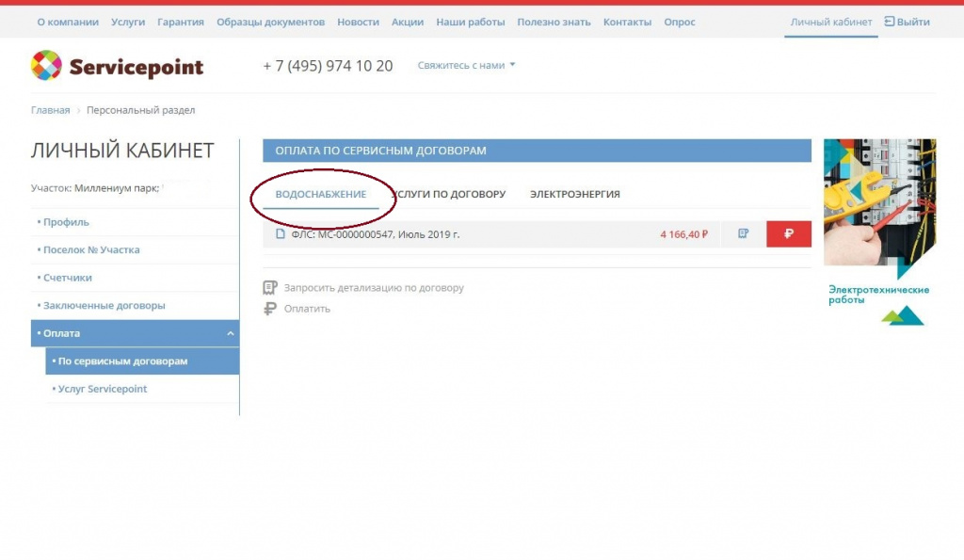
Task: Click the receipt icon beside Запросить детализацию
Action: coord(270,288)
